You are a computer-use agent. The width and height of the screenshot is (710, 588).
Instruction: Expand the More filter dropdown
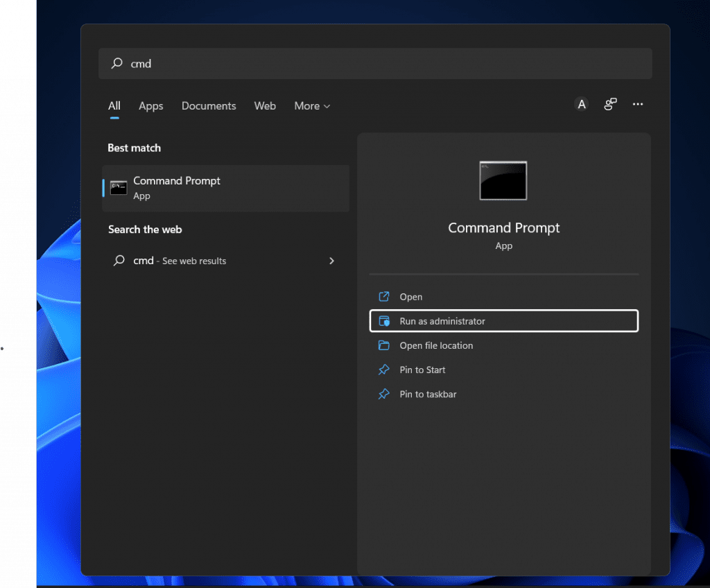point(311,105)
